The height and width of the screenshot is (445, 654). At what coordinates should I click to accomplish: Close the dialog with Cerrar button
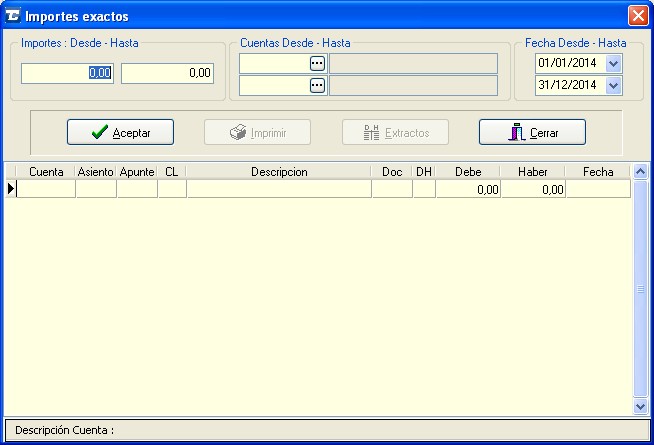[532, 132]
